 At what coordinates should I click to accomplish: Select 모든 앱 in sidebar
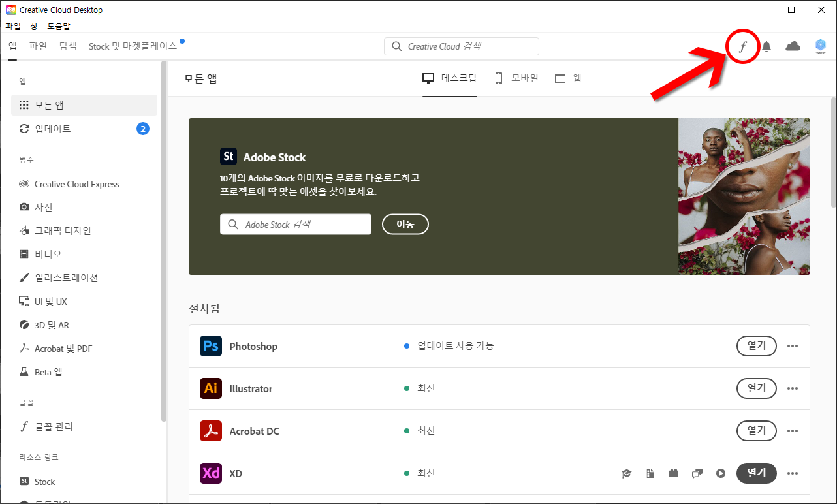[84, 105]
